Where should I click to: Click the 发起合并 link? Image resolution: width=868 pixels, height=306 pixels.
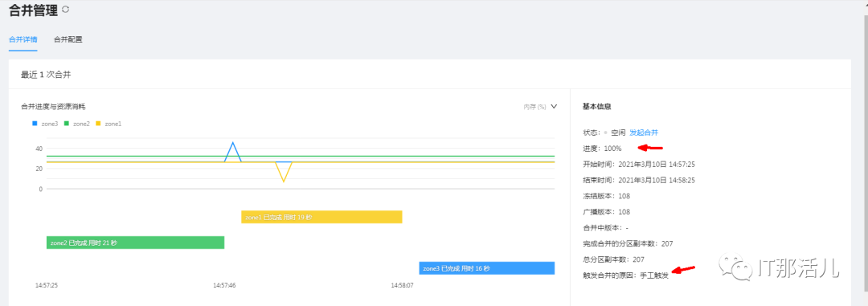tap(644, 133)
